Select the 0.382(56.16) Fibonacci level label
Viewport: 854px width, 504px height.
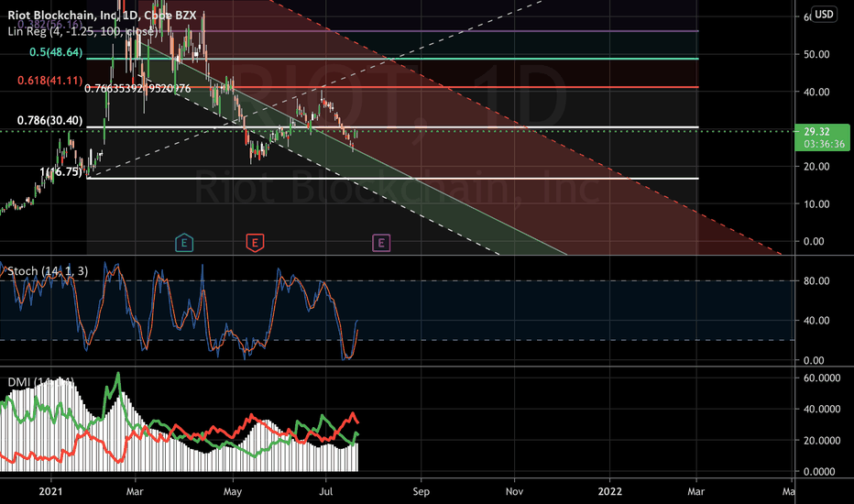point(50,24)
